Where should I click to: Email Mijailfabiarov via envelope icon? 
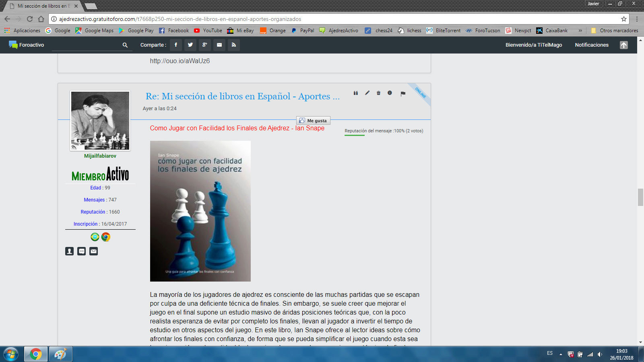tap(94, 251)
